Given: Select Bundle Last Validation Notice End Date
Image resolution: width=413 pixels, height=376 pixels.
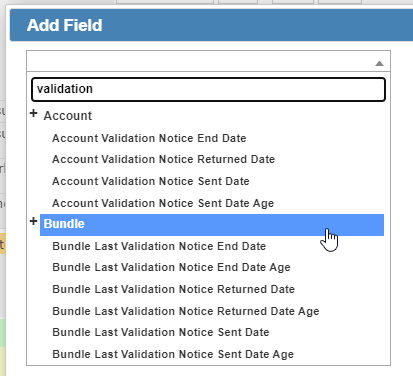Looking at the screenshot, I should click(159, 246).
